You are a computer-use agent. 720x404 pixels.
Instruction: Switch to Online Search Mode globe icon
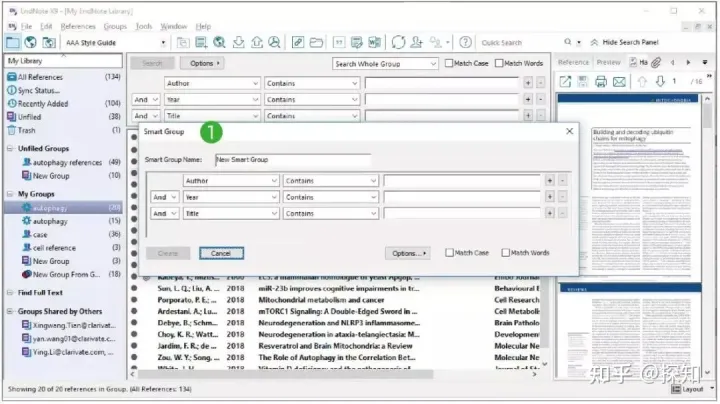tap(31, 42)
